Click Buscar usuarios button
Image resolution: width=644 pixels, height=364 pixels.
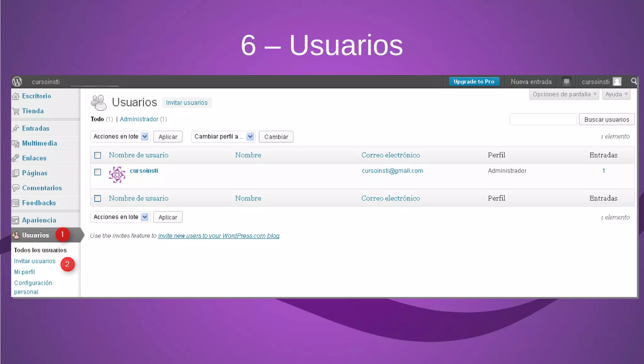click(607, 119)
